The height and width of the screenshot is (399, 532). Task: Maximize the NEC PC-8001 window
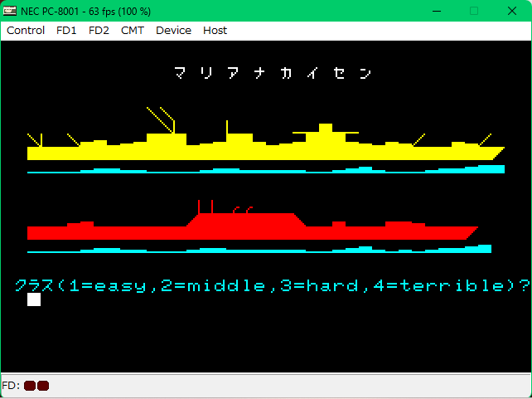(474, 12)
